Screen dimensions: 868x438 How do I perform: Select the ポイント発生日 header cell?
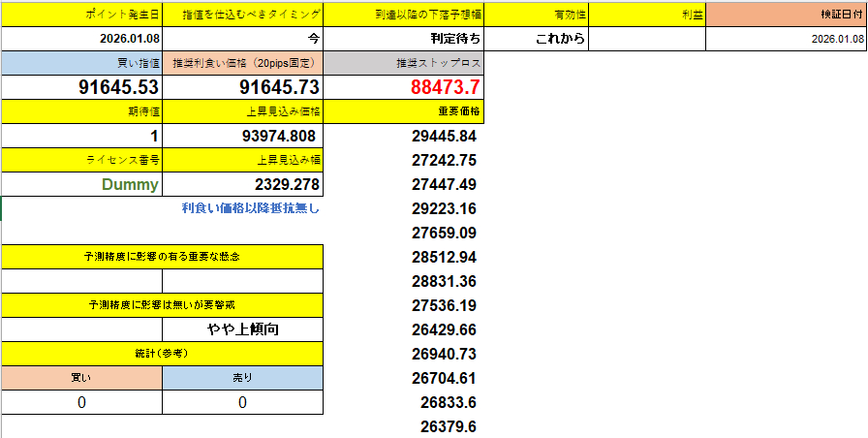point(82,15)
